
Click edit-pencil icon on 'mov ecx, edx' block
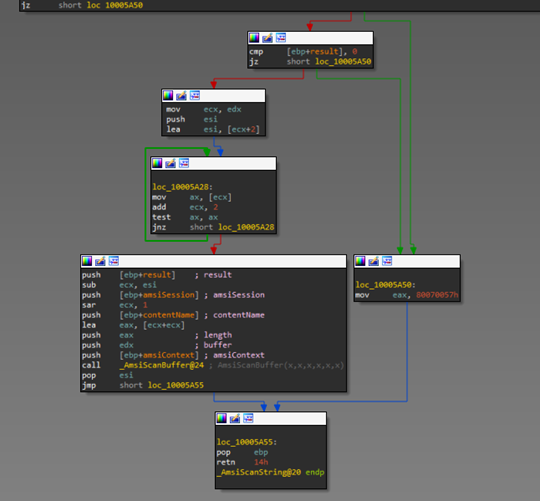[181, 95]
